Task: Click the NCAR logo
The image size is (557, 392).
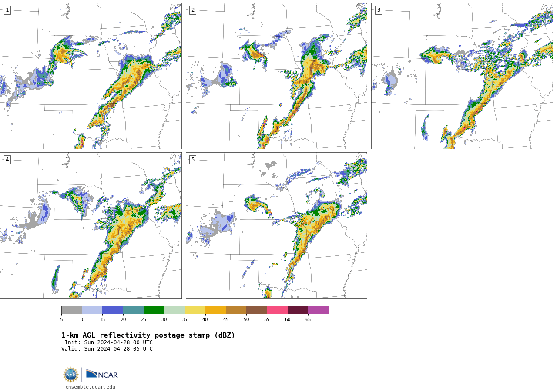Action: [102, 374]
